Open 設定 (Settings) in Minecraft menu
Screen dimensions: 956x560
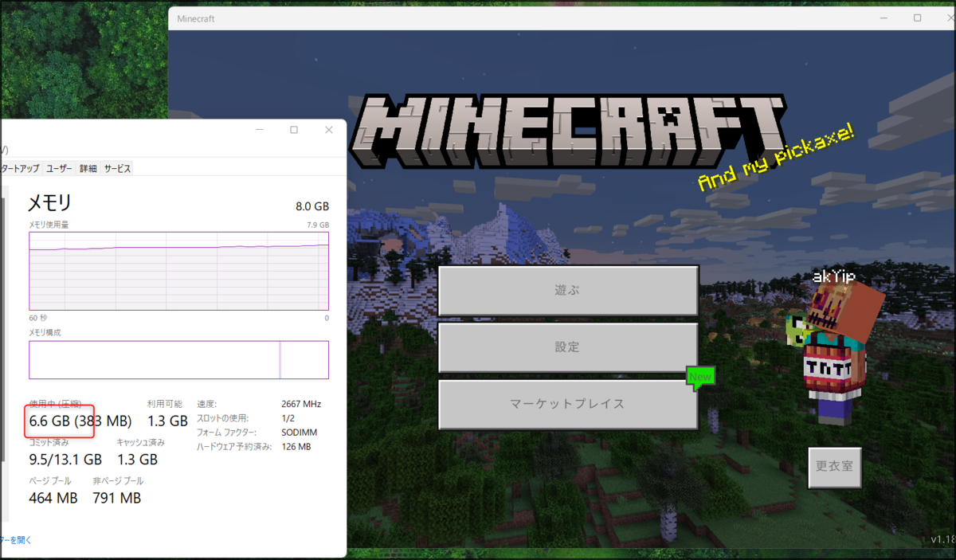tap(568, 347)
